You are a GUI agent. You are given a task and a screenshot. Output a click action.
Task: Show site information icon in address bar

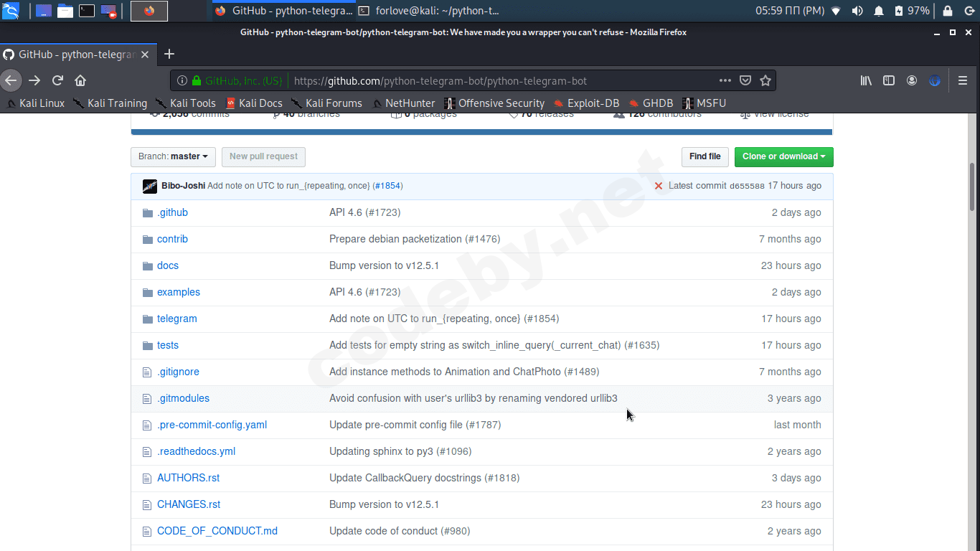coord(182,80)
